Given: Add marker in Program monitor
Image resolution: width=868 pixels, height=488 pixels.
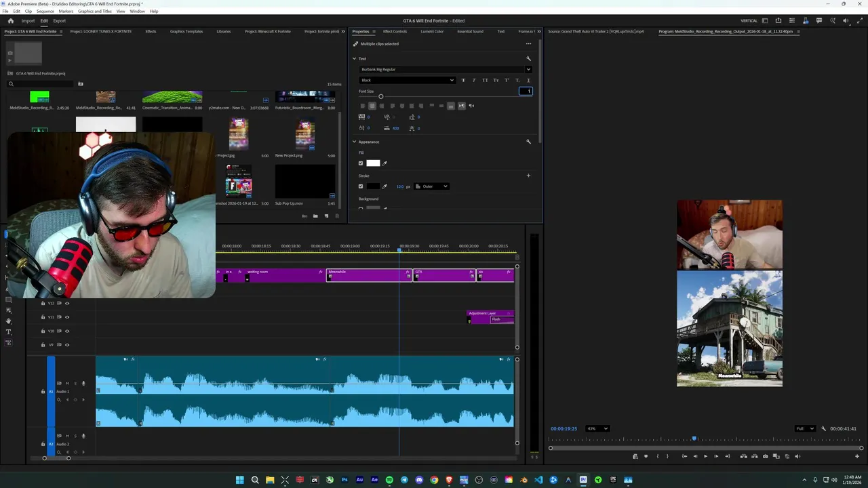Looking at the screenshot, I should pyautogui.click(x=646, y=456).
